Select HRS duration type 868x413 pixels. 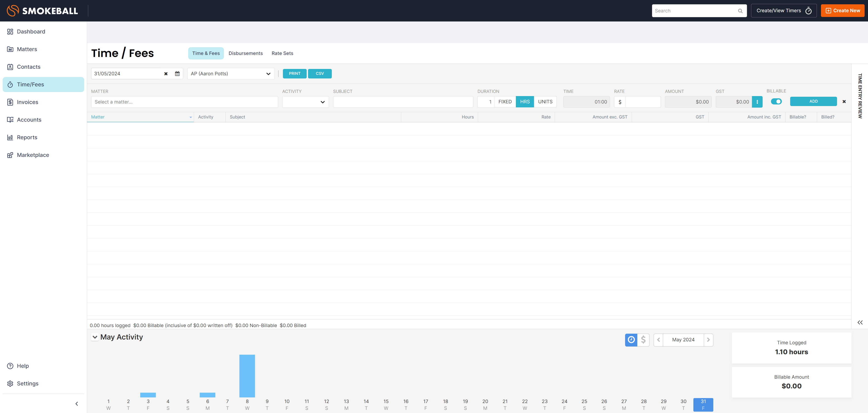[x=525, y=102]
